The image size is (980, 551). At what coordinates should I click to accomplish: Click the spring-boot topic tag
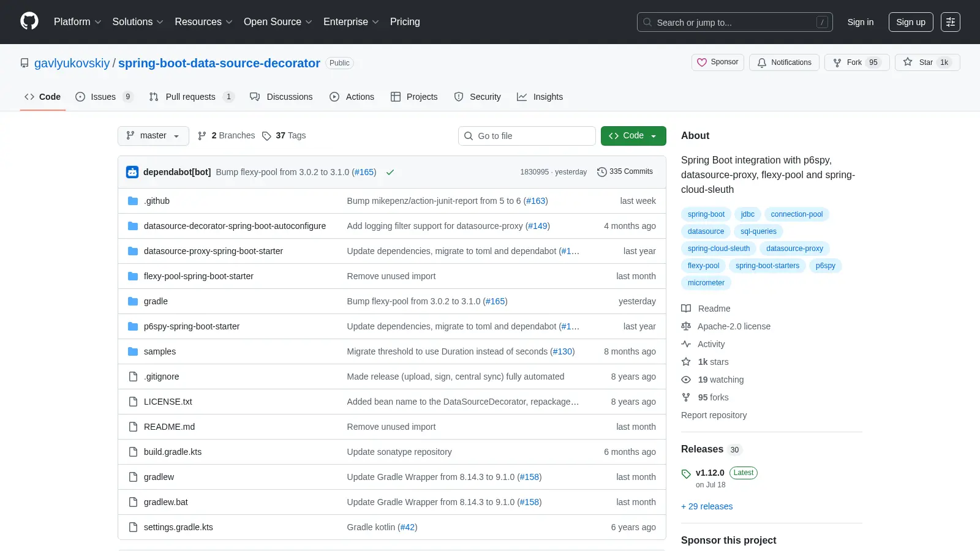point(706,214)
